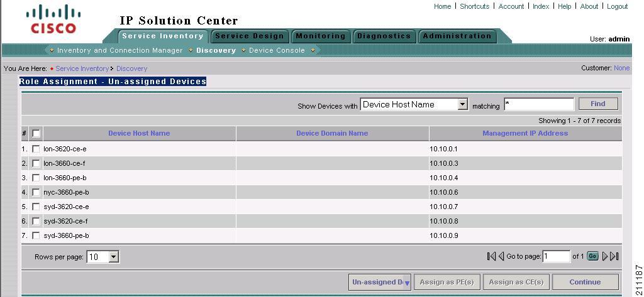Switch to the Service Inventory tab
Image resolution: width=644 pixels, height=297 pixels.
pos(163,36)
